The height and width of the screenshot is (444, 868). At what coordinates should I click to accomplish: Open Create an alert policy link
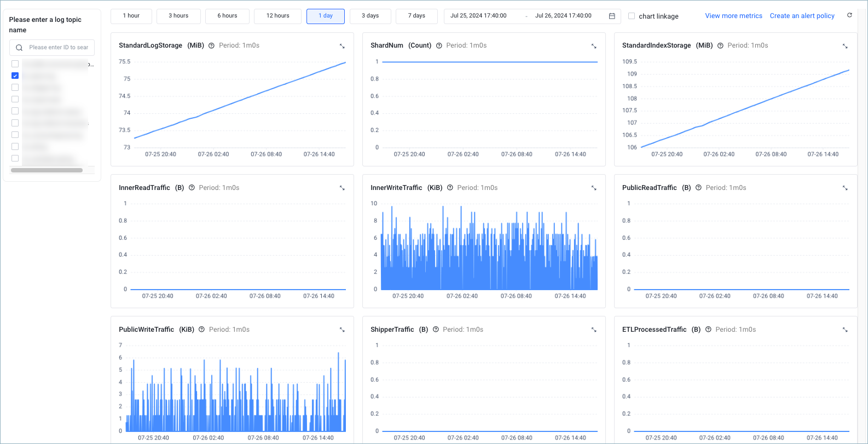[x=802, y=16]
